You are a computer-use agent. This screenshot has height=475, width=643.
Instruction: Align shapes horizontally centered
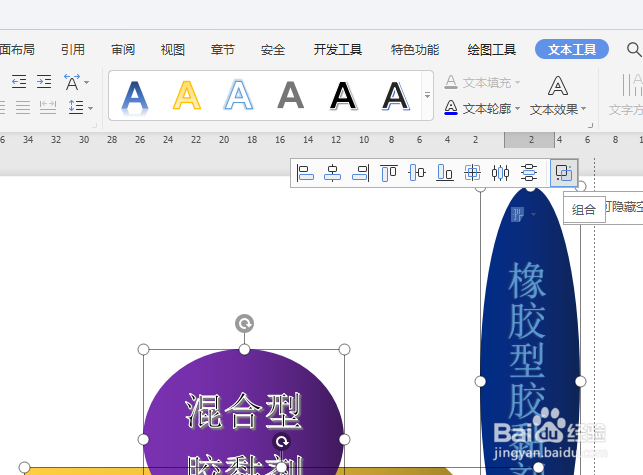(333, 173)
